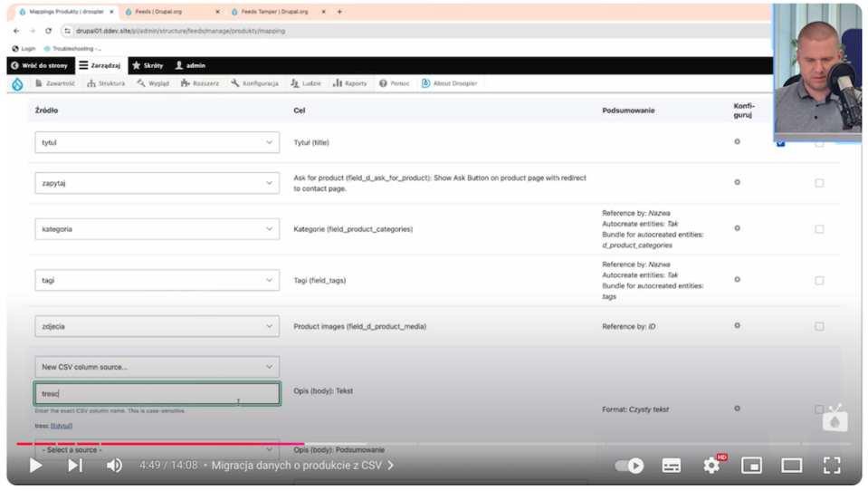Open Rozszerz in admin toolbar
868x491 pixels.
coord(200,83)
